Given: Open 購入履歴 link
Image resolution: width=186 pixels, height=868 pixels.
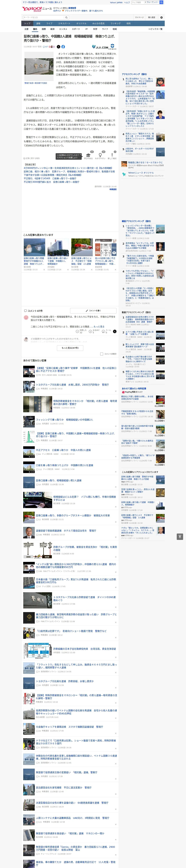Looking at the screenshot, I should [x=152, y=18].
